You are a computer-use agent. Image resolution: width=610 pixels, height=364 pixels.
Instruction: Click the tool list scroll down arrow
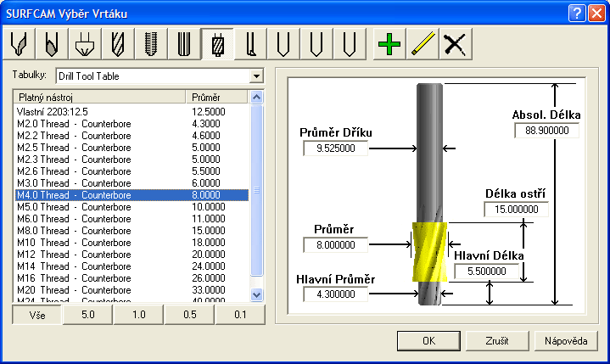click(256, 294)
